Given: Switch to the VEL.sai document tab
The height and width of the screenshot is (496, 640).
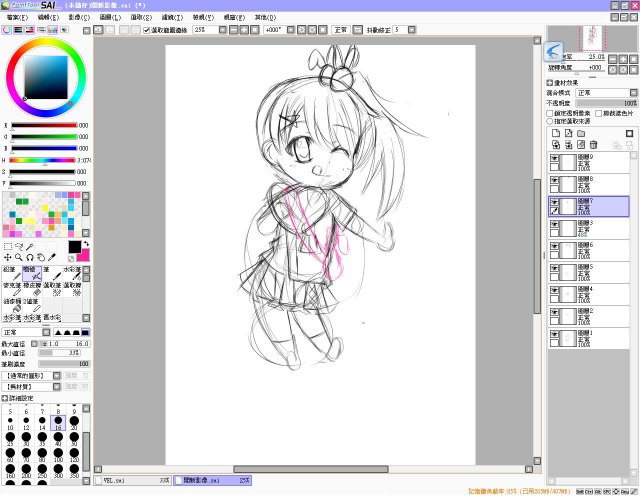Looking at the screenshot, I should coord(133,480).
